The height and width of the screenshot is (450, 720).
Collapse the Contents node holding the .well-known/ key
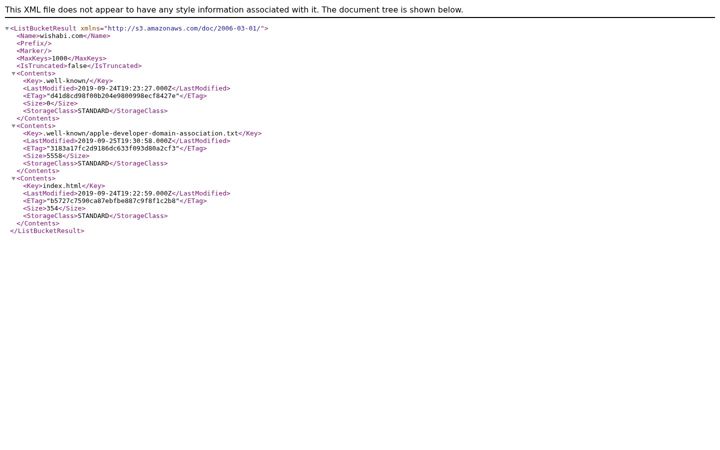click(14, 73)
